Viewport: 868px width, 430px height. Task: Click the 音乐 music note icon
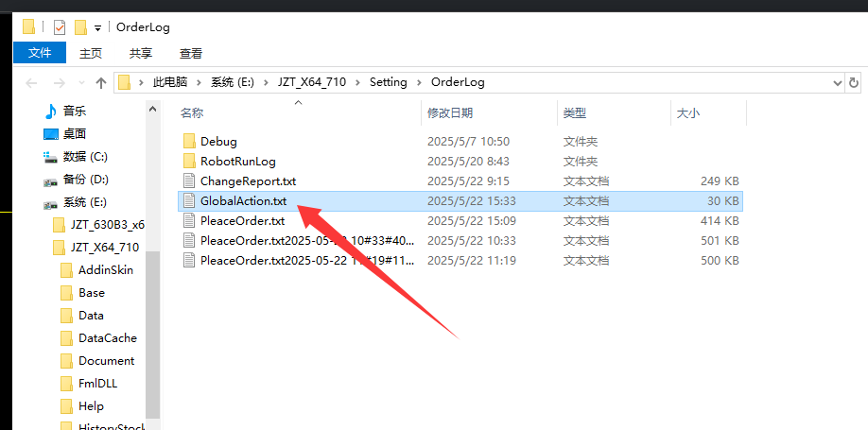pyautogui.click(x=50, y=112)
